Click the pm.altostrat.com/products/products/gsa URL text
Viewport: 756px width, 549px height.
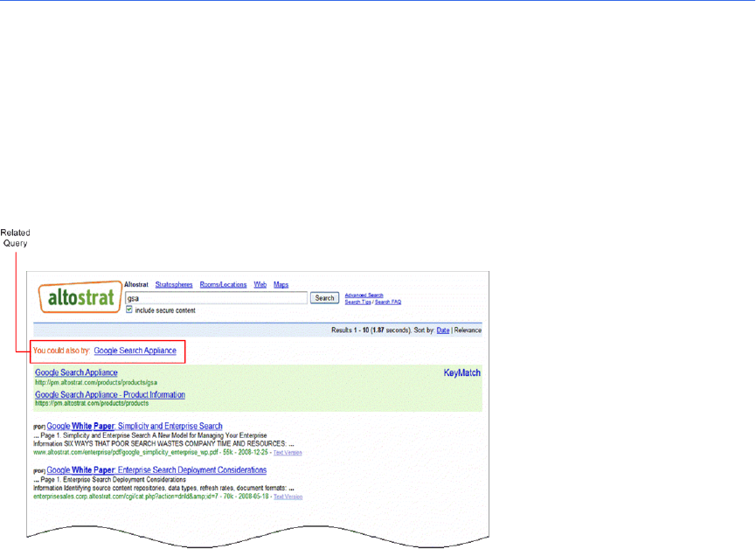tap(96, 383)
